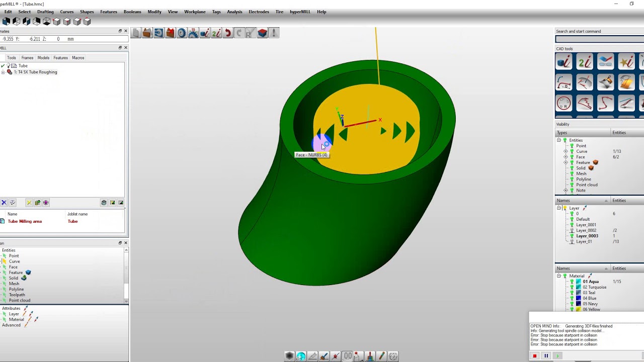
Task: Toggle visibility bulb for Mesh entity type
Action: click(572, 173)
